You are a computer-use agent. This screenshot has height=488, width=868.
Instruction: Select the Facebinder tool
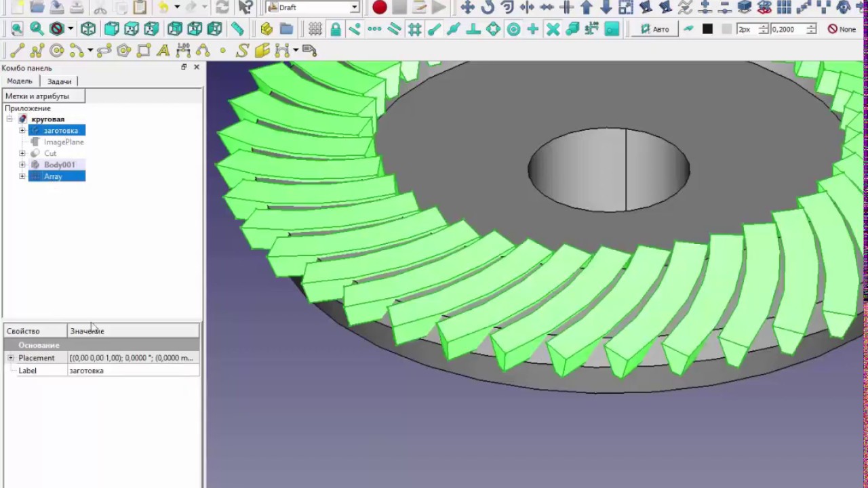(262, 51)
